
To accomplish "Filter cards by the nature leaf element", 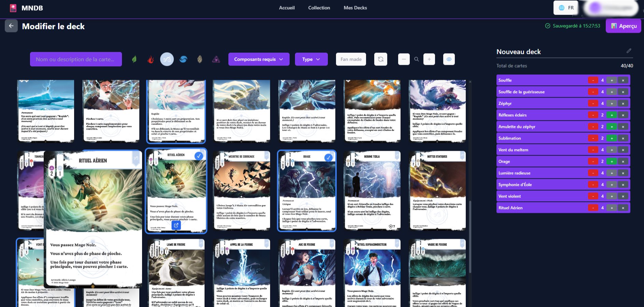I will point(134,59).
